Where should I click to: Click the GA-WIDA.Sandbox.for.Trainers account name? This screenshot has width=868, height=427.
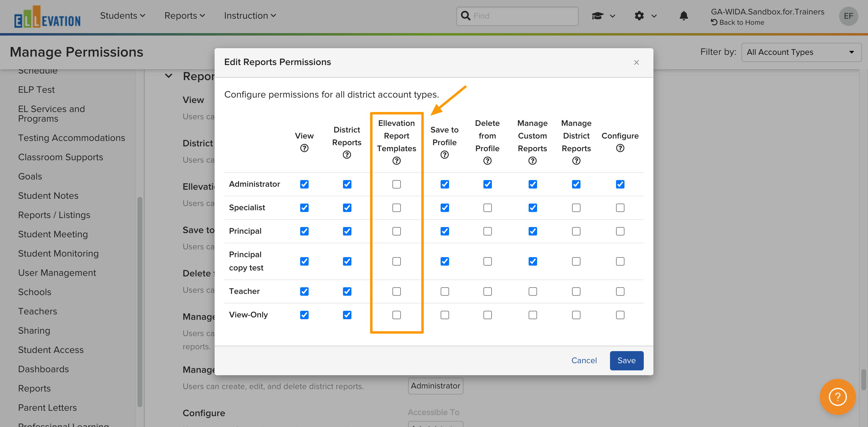coord(767,11)
